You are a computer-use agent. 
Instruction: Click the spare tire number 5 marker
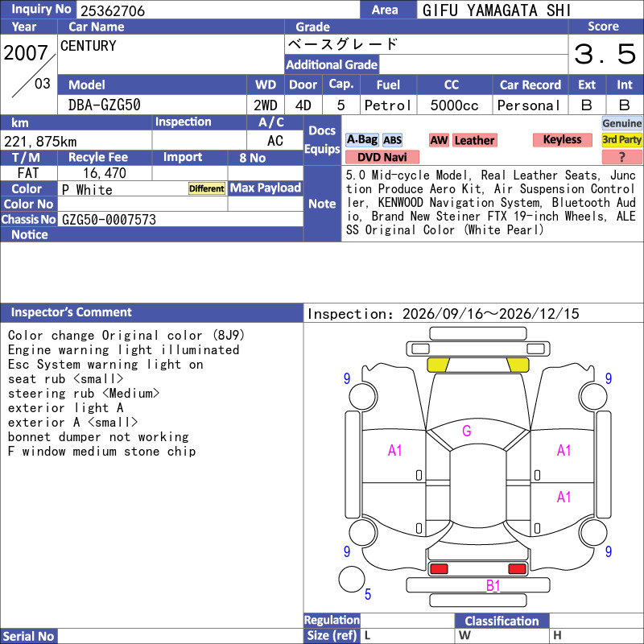coord(368,594)
